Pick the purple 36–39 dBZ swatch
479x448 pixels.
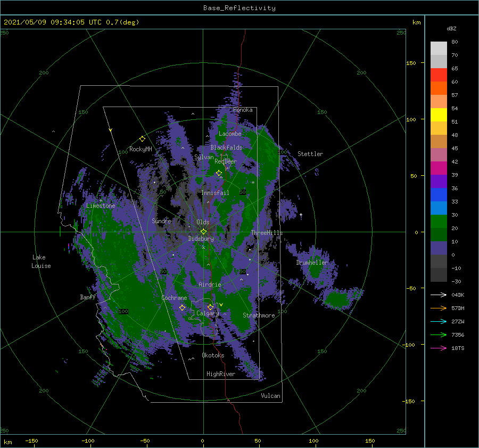tap(439, 182)
